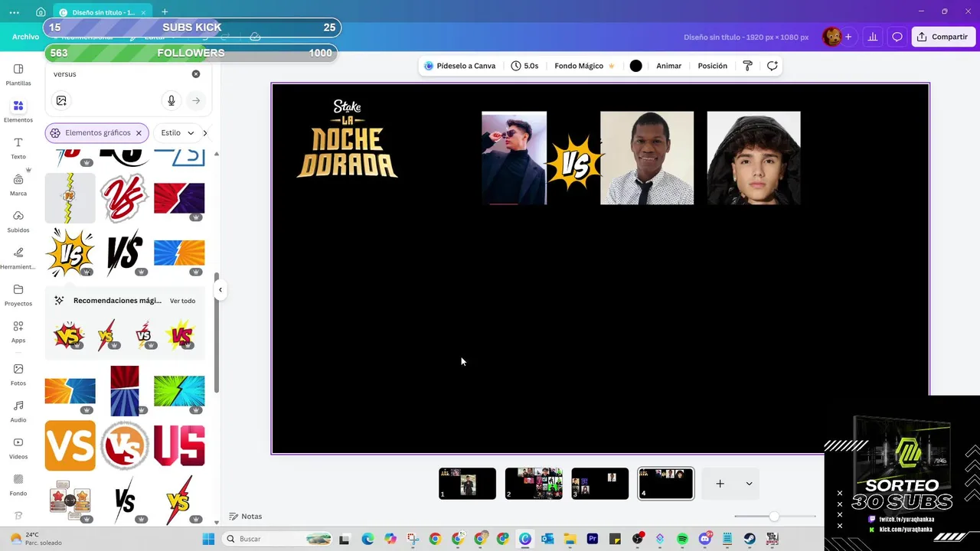Open the Audio sidebar panel

coord(18,411)
